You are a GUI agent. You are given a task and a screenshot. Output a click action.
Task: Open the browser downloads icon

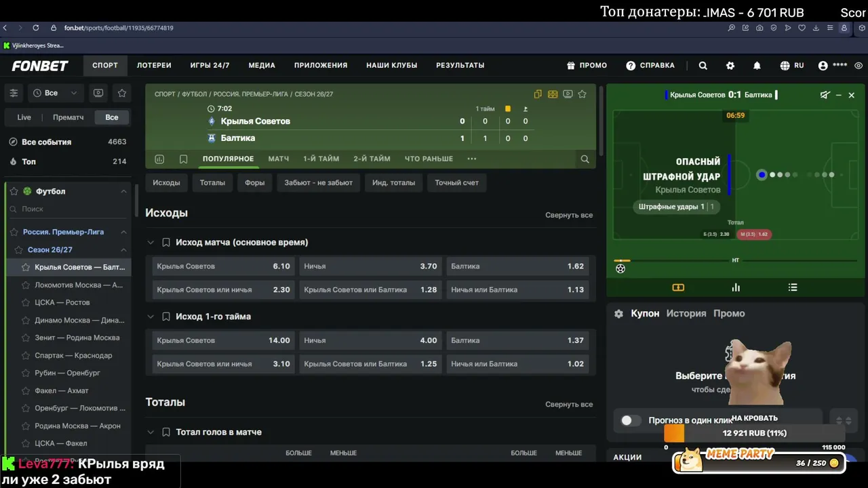tap(816, 28)
